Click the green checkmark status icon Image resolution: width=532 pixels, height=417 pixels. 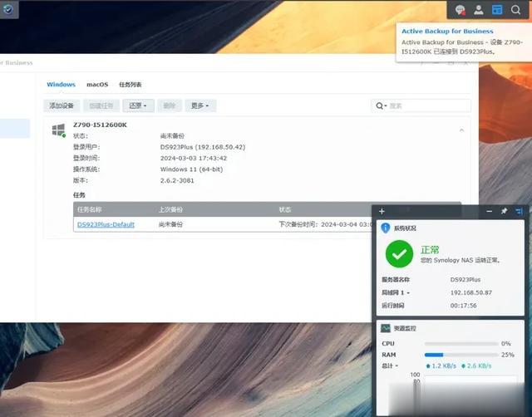point(399,253)
